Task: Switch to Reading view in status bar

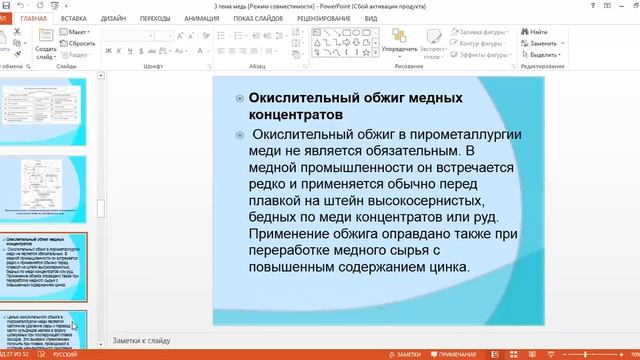Action: [532, 354]
